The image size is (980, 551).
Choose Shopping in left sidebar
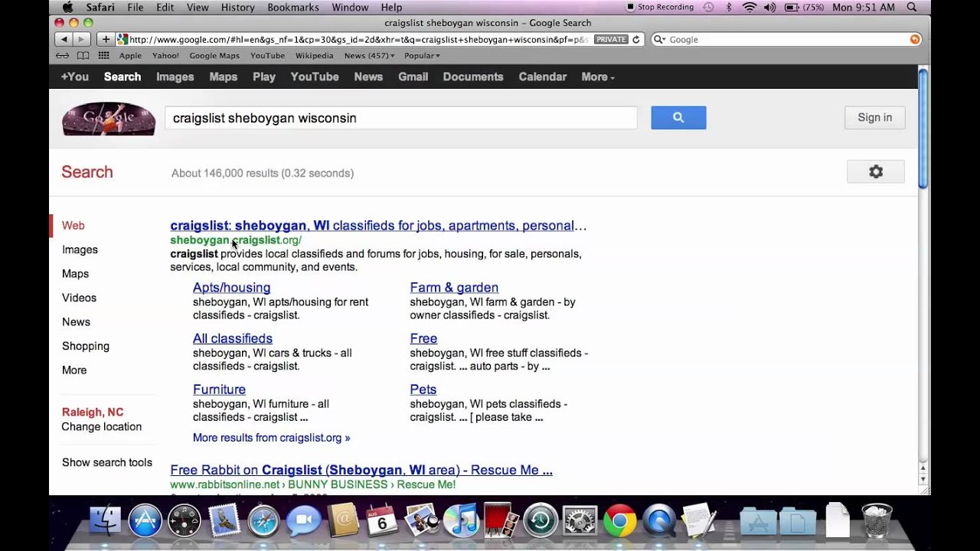[86, 346]
